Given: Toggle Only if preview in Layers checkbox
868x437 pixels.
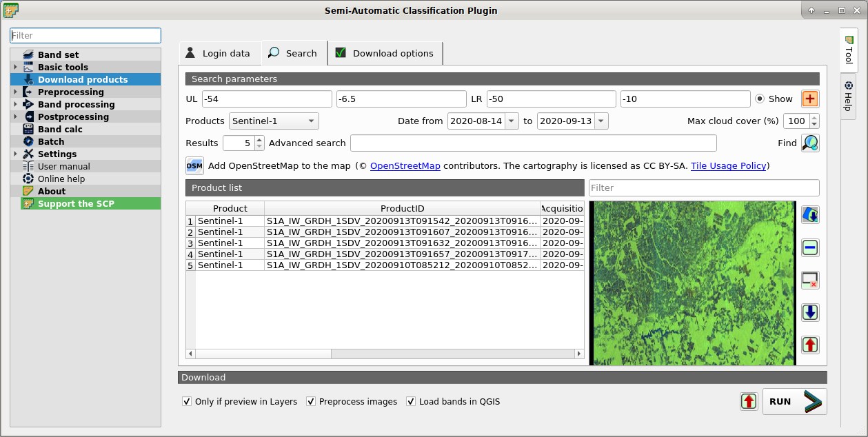Looking at the screenshot, I should click(x=187, y=401).
